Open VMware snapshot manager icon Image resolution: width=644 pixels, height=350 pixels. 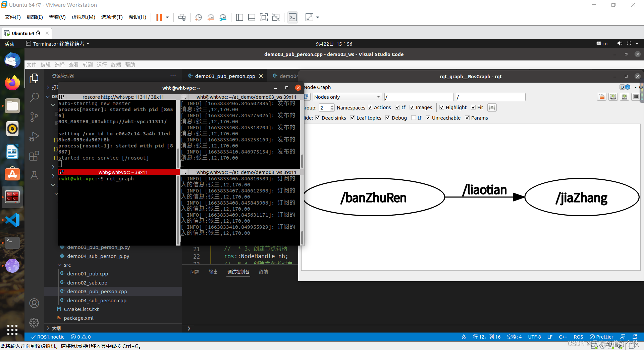[223, 17]
